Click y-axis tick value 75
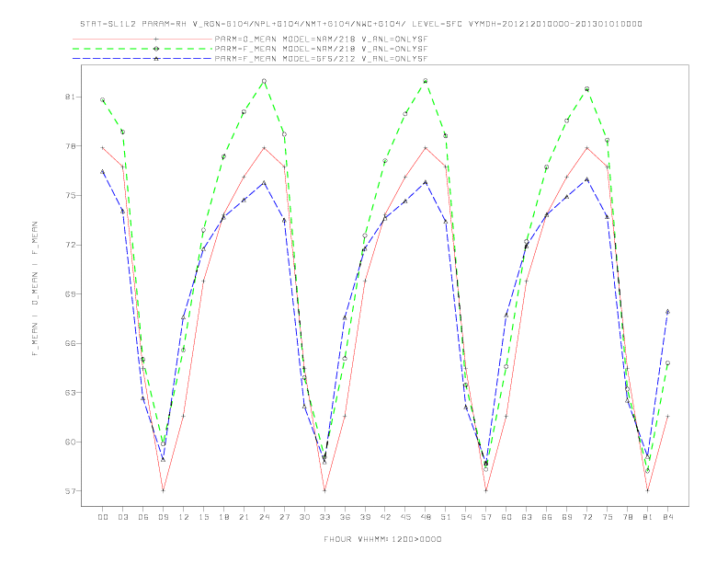 click(x=70, y=196)
